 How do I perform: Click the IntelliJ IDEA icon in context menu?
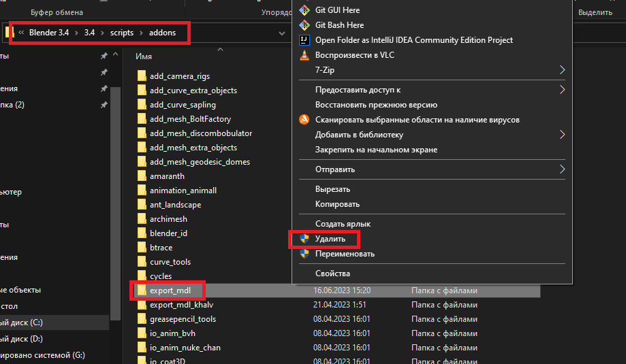(304, 40)
